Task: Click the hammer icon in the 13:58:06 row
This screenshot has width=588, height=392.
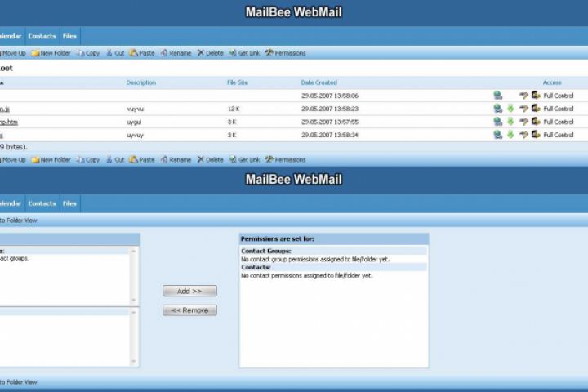Action: pos(523,96)
